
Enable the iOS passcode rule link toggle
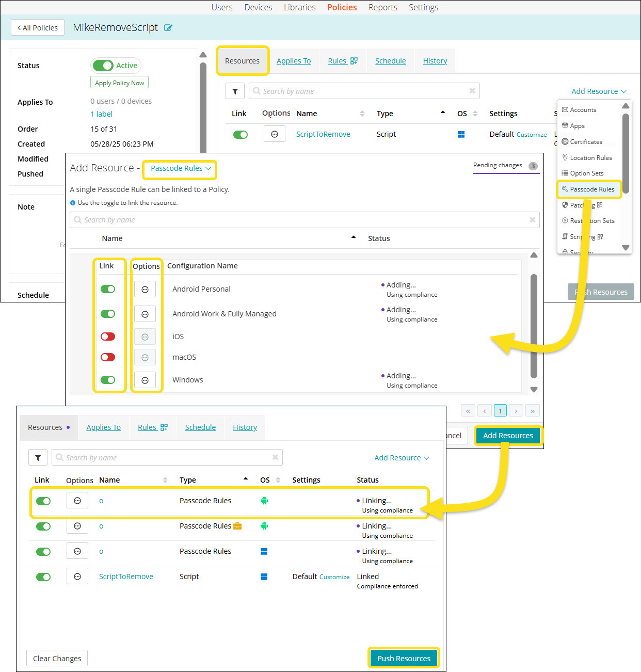[x=108, y=337]
